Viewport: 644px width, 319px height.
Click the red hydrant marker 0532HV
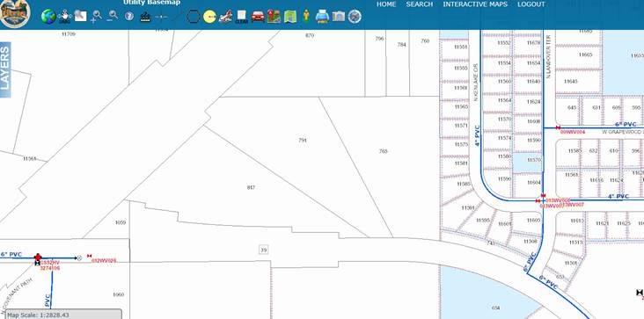[38, 257]
